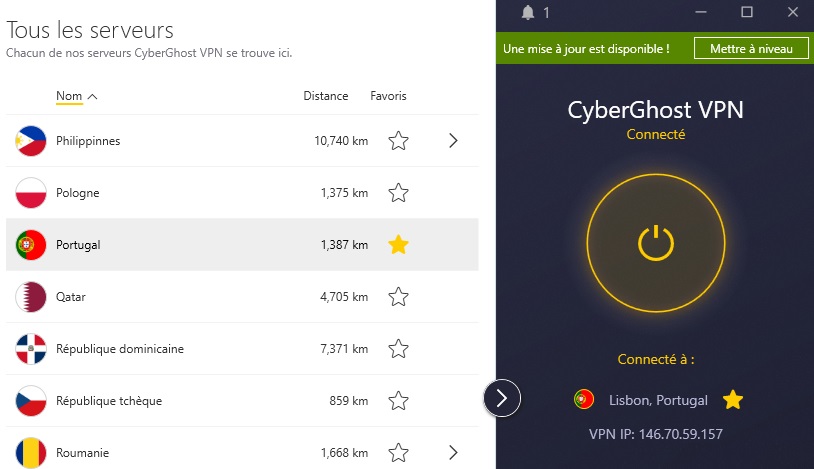Click Portugal flag in connection panel
The image size is (814, 469).
click(584, 399)
